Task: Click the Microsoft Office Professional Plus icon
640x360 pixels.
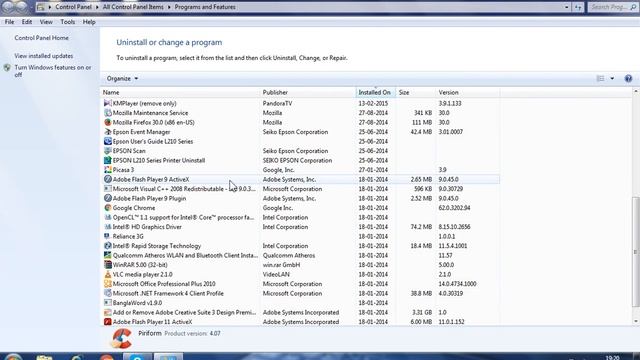Action: coord(107,284)
